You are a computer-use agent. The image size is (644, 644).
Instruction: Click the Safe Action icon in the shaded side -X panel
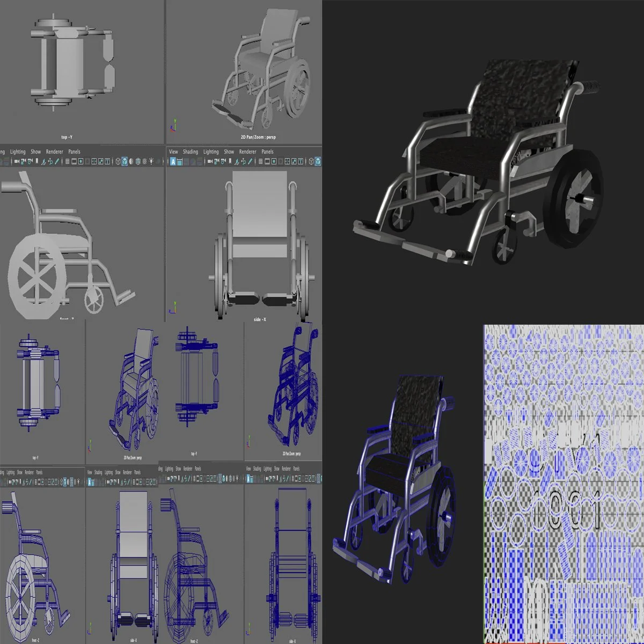point(294,162)
